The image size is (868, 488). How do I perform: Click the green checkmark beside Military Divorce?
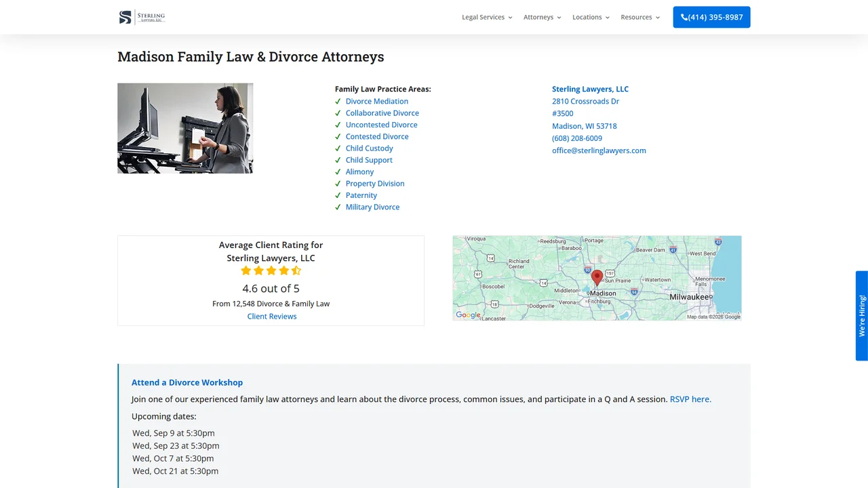(338, 207)
